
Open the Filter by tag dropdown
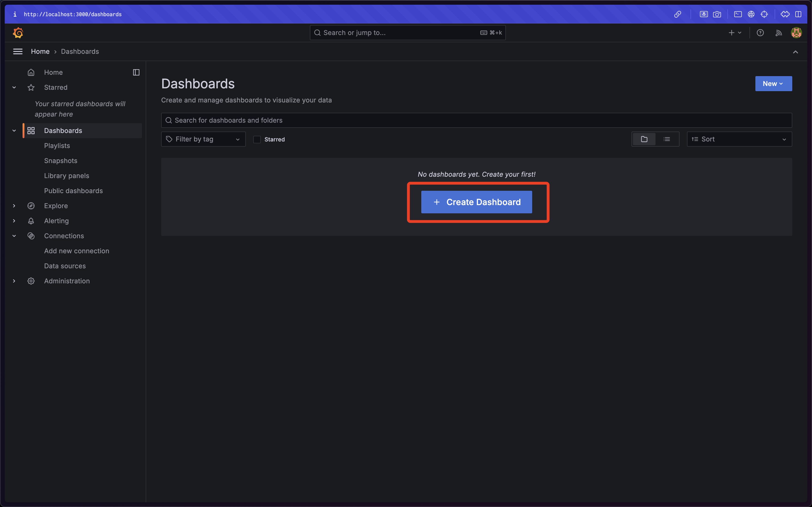pyautogui.click(x=203, y=139)
